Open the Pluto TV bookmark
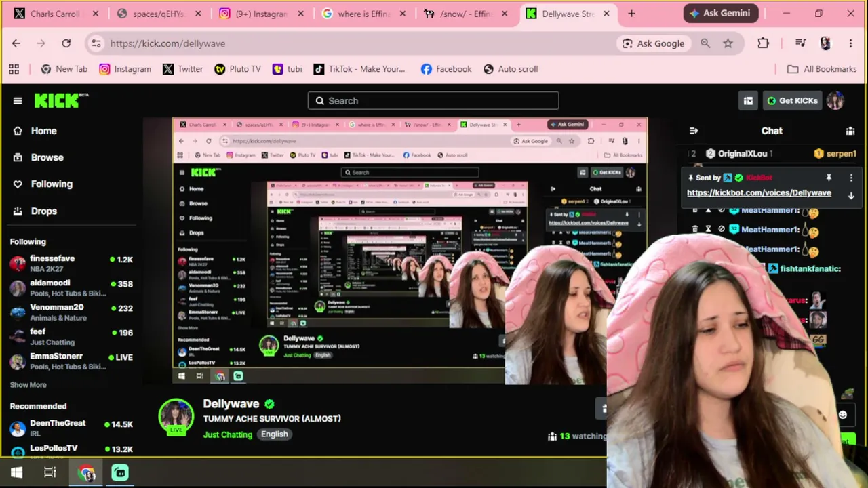The image size is (868, 488). pos(237,69)
